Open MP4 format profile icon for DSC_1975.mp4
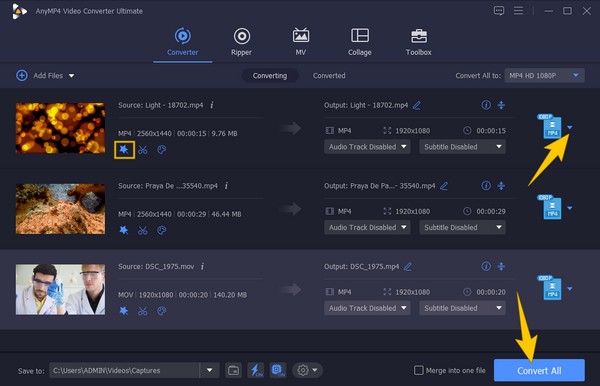The width and height of the screenshot is (600, 386). click(x=550, y=288)
